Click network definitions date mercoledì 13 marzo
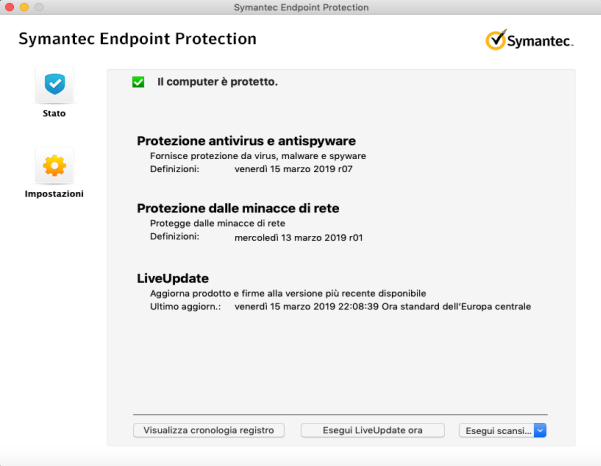This screenshot has height=466, width=601. [299, 238]
